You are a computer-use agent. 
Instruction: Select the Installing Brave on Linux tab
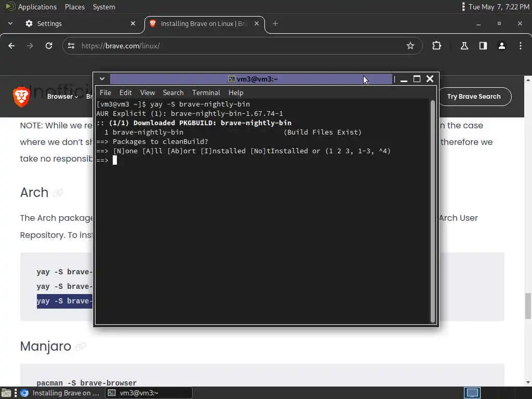205,23
